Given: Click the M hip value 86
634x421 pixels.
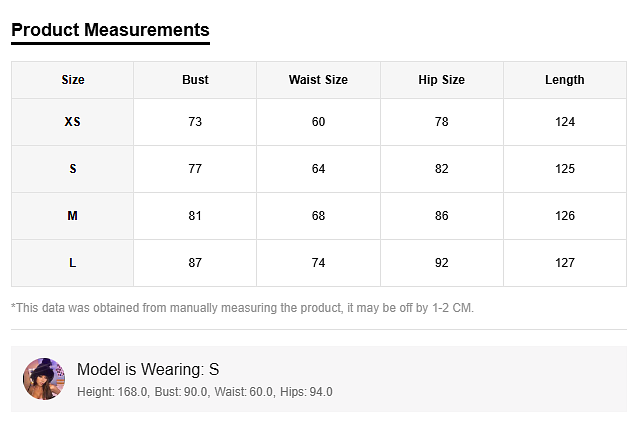Looking at the screenshot, I should (x=441, y=216).
